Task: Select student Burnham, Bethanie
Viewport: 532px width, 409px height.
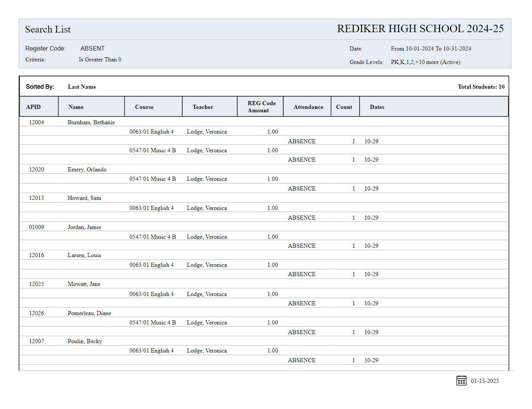Action: coord(91,122)
